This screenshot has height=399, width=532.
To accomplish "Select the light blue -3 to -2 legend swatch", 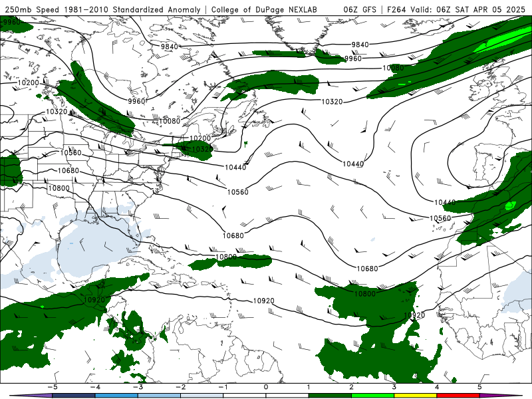I will [x=159, y=396].
